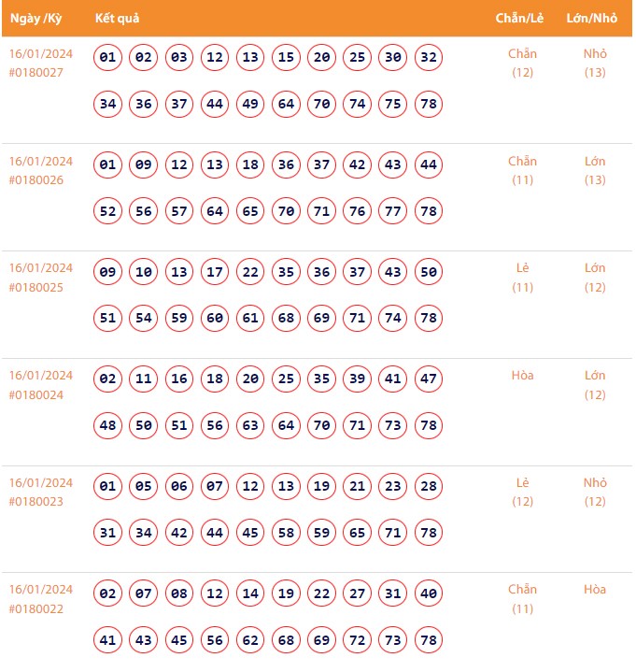Open draw #0180023 entry
This screenshot has width=636, height=672.
tap(36, 502)
